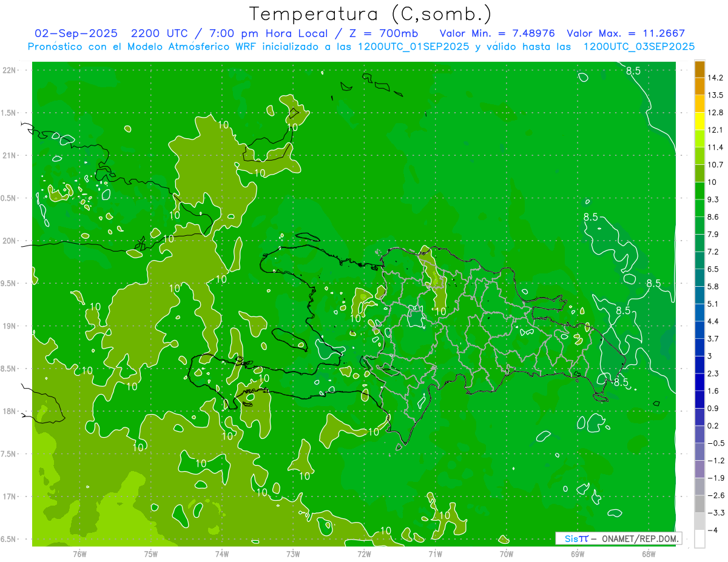Click the "4.4" color scale label
This screenshot has width=728, height=562.
[713, 321]
